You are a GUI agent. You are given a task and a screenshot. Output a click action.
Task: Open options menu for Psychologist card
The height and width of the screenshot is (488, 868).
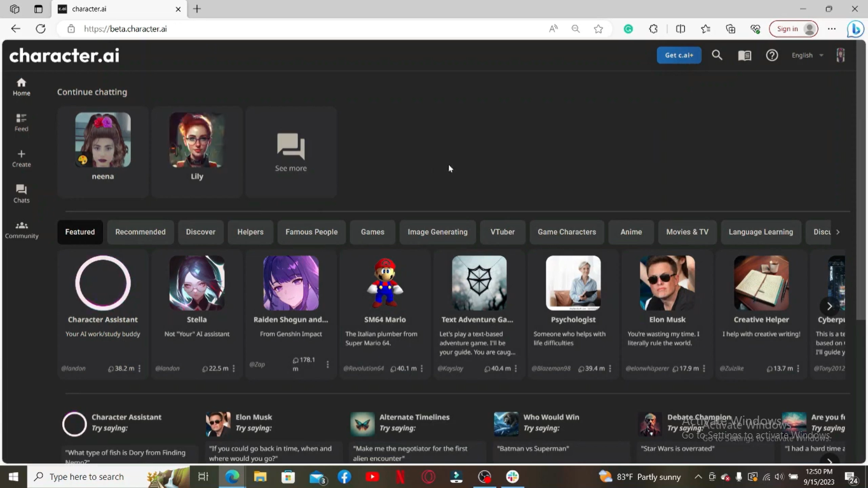pyautogui.click(x=609, y=369)
